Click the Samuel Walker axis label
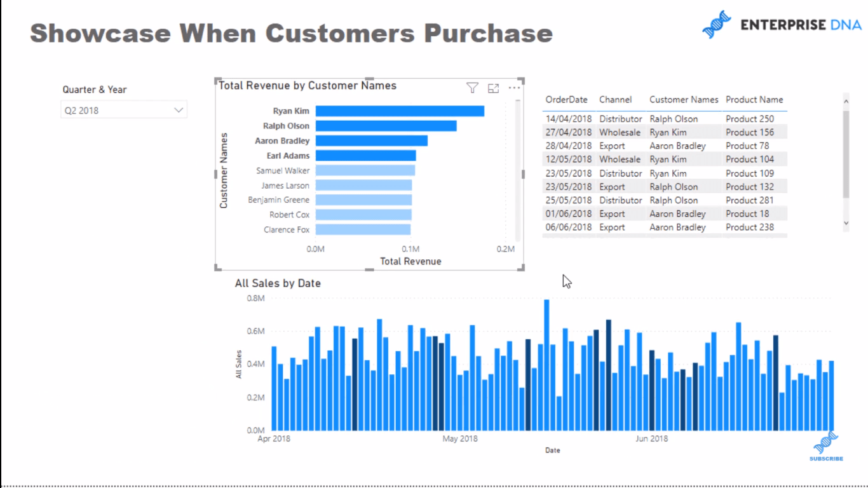Screen dimensions: 868x488 coord(283,170)
